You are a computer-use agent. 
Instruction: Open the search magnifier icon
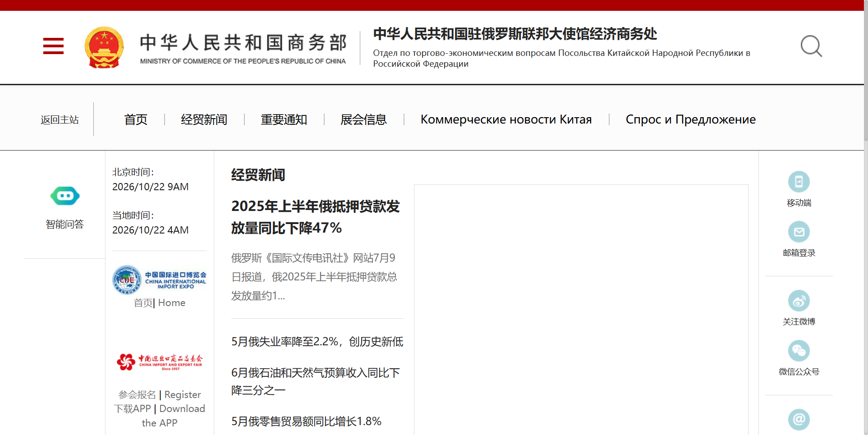[x=811, y=46]
